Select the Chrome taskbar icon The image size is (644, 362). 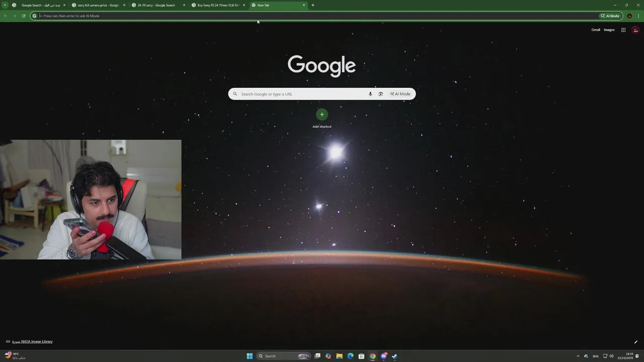[372, 356]
